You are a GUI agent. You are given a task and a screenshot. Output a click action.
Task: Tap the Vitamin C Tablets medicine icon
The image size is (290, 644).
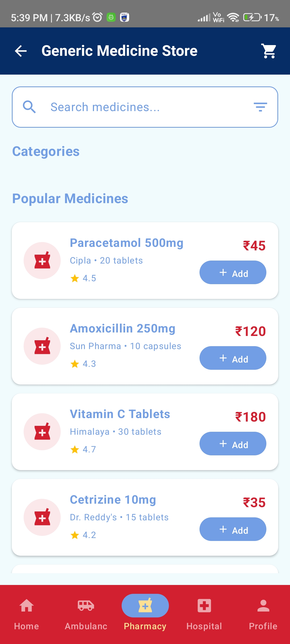click(42, 432)
